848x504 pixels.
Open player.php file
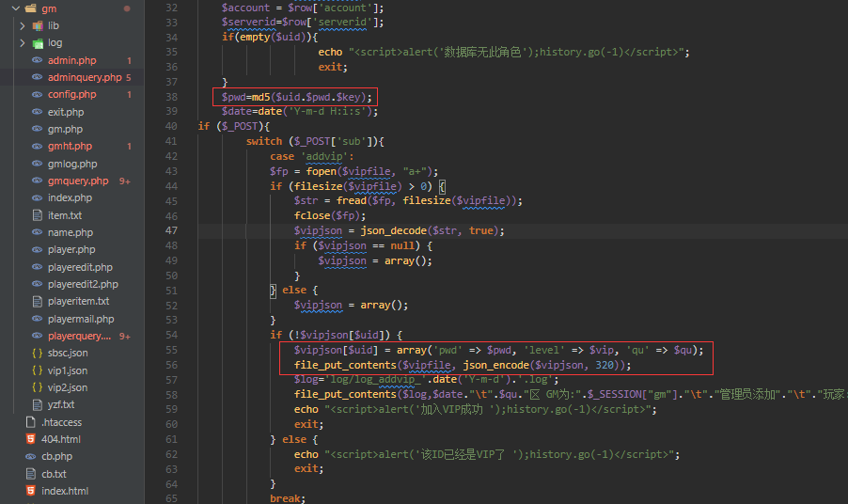[x=71, y=249]
